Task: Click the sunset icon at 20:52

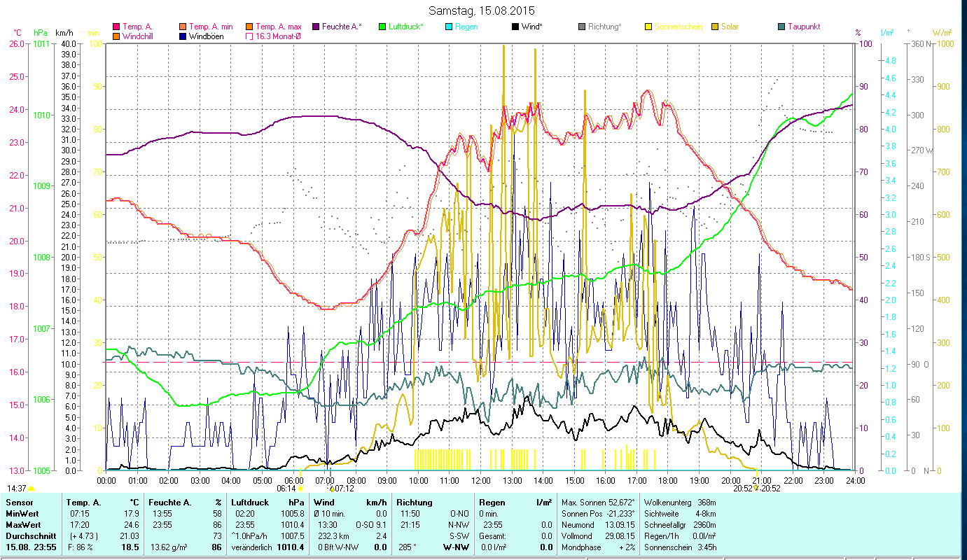Action: point(756,488)
